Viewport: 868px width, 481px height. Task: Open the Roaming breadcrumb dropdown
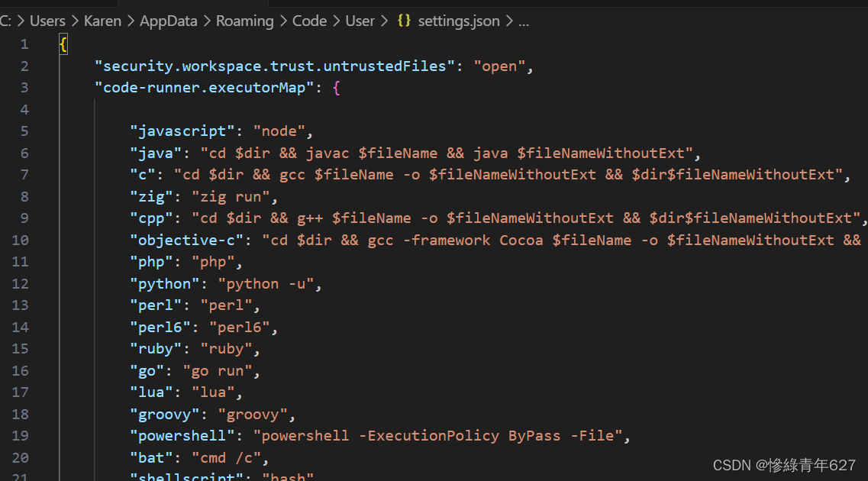pos(244,21)
